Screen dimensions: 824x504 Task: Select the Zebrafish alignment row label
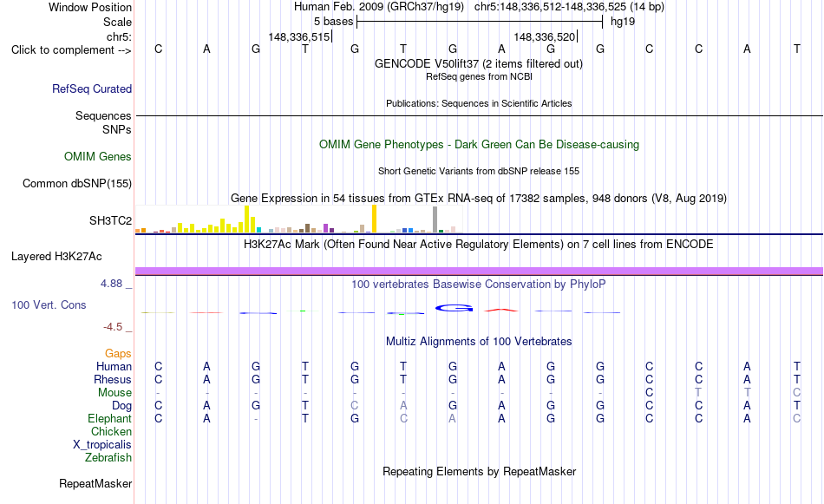pos(108,458)
